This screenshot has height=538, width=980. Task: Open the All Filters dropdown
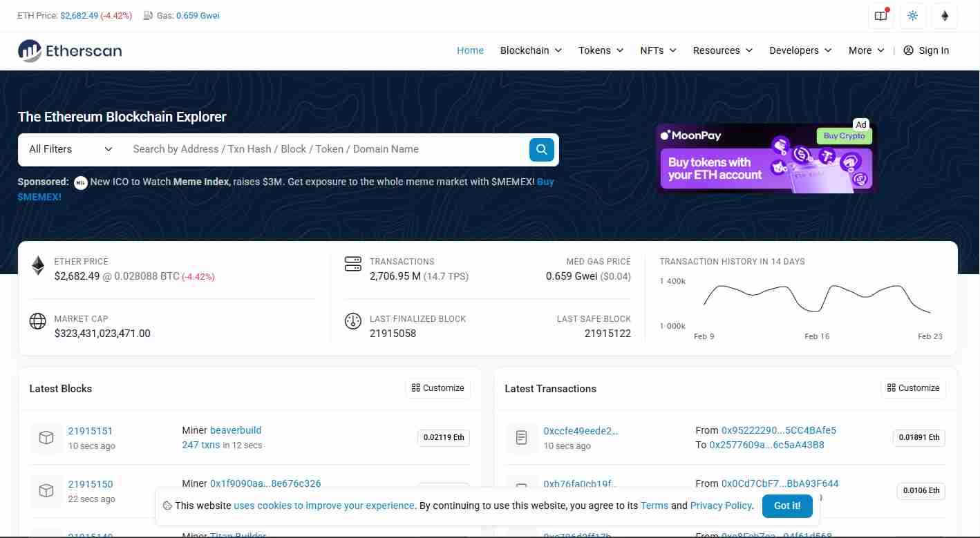(x=70, y=149)
